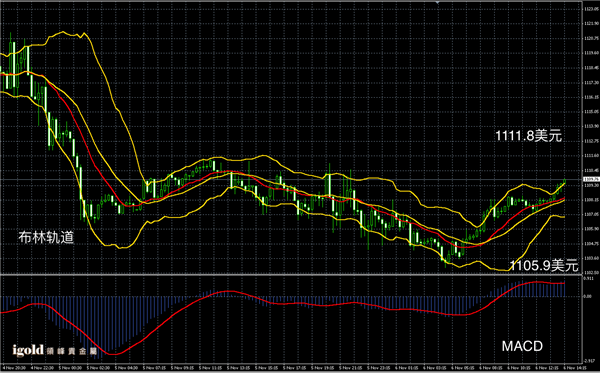Select the 1105.9美元 support annotation
Screen dimensions: 600x373
[x=543, y=265]
